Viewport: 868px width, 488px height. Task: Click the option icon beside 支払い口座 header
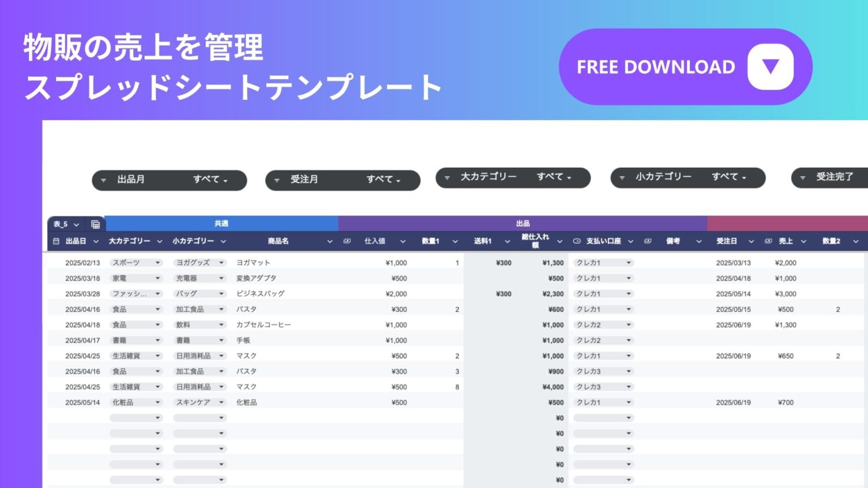pyautogui.click(x=576, y=241)
